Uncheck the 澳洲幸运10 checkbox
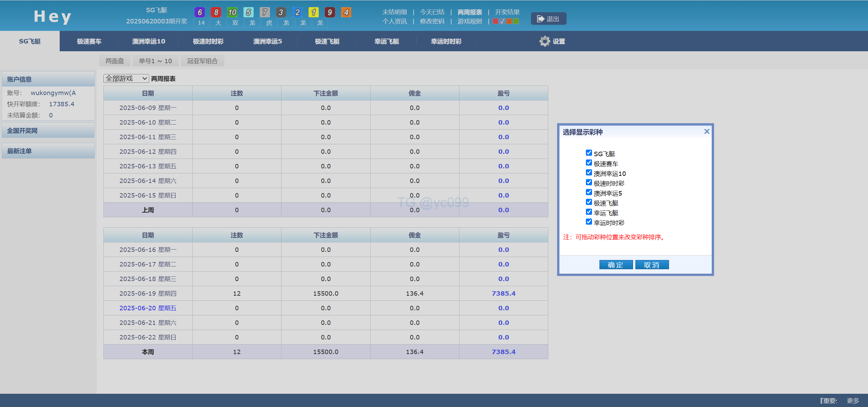868x407 pixels. tap(589, 172)
